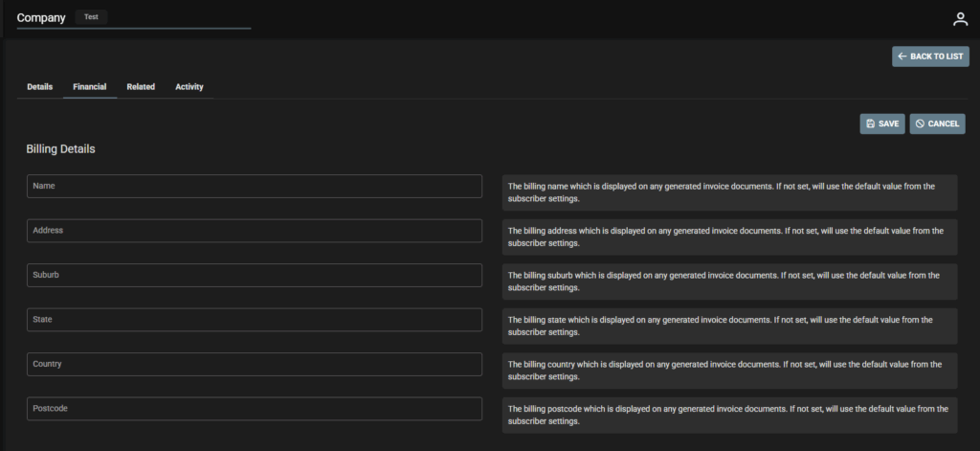Click the Test badge beside Company

click(x=91, y=17)
